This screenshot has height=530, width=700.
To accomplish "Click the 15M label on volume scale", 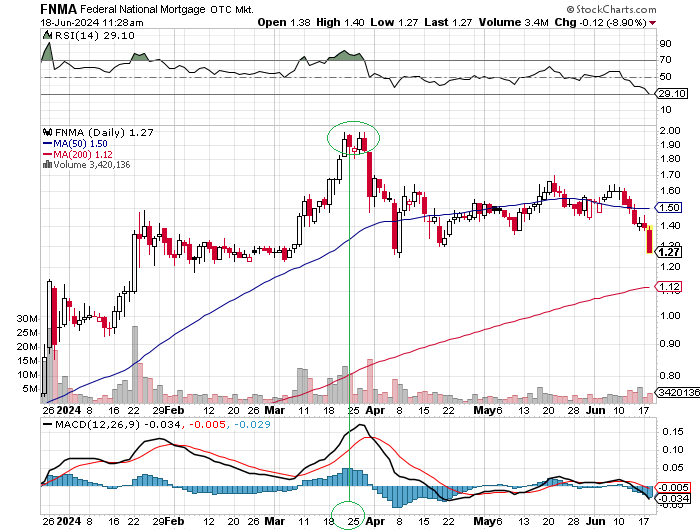I will [x=27, y=360].
